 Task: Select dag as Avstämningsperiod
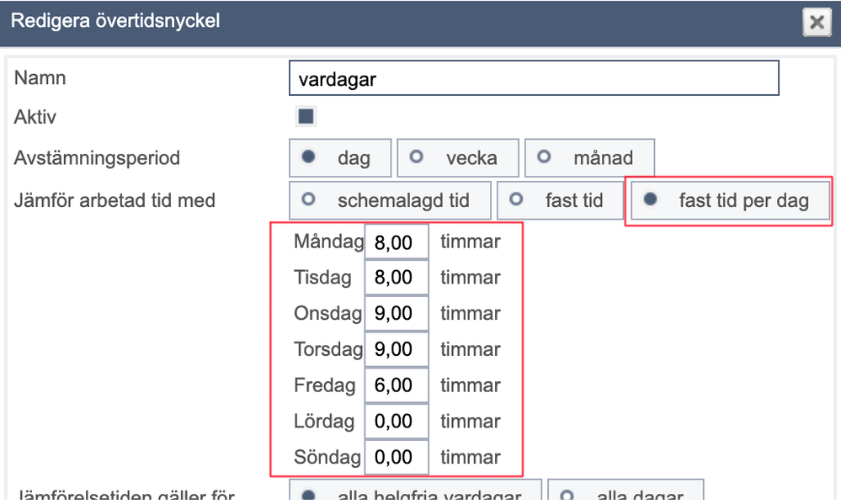click(x=340, y=157)
